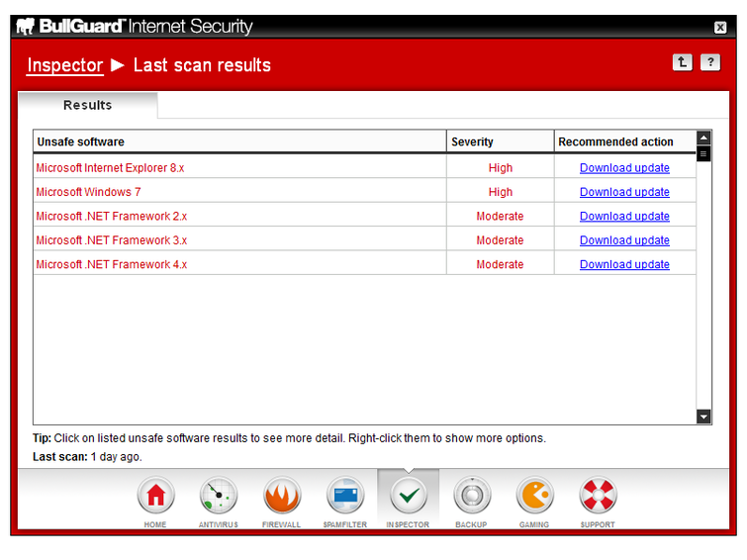The image size is (747, 560).
Task: Download update for Microsoft Windows 7
Action: pyautogui.click(x=624, y=192)
